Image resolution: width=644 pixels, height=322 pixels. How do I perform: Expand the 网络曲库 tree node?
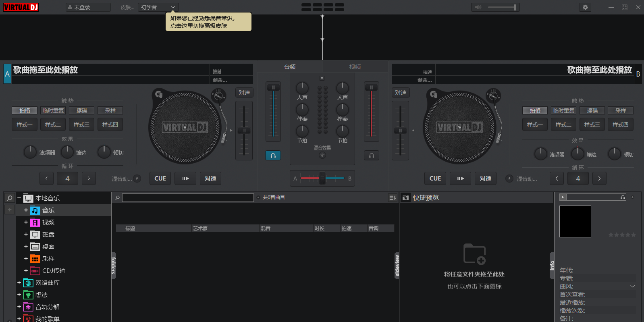(x=19, y=283)
